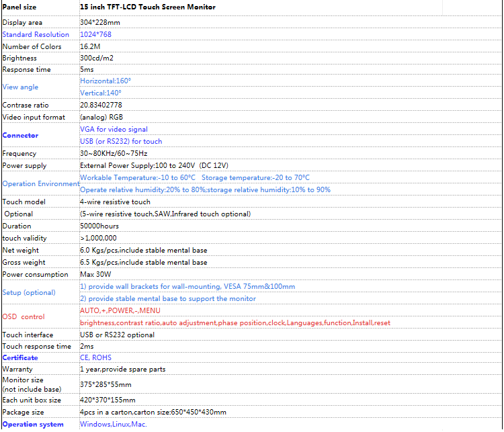Click '(5-wire resistive touch,SAW,Infrared touch optional)'
The height and width of the screenshot is (432, 504).
click(x=165, y=214)
